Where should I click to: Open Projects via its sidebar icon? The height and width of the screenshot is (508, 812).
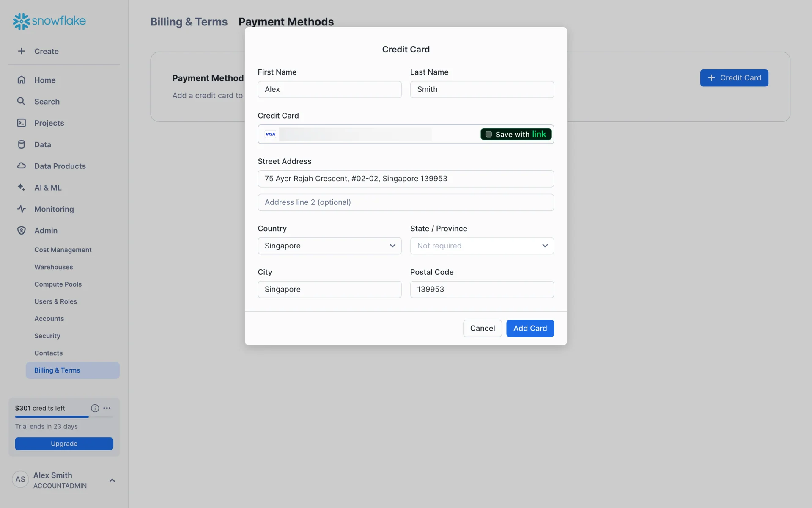tap(22, 123)
